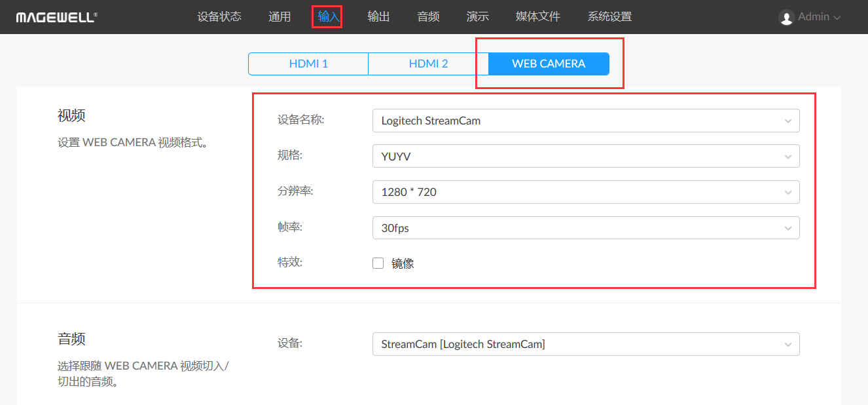The image size is (868, 405).
Task: Click the 设置 WEB CAMERA 视频格式 description
Action: pos(133,142)
